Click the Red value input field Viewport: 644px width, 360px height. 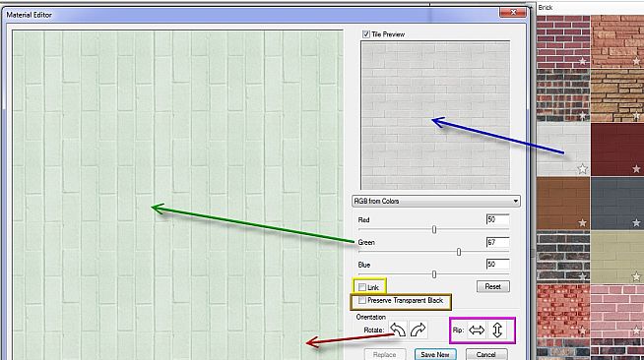point(498,219)
